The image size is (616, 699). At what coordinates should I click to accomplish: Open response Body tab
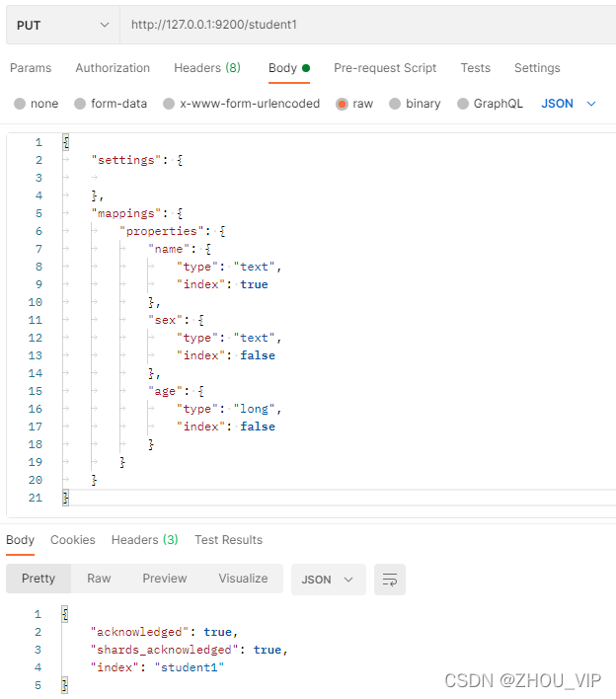tap(20, 540)
